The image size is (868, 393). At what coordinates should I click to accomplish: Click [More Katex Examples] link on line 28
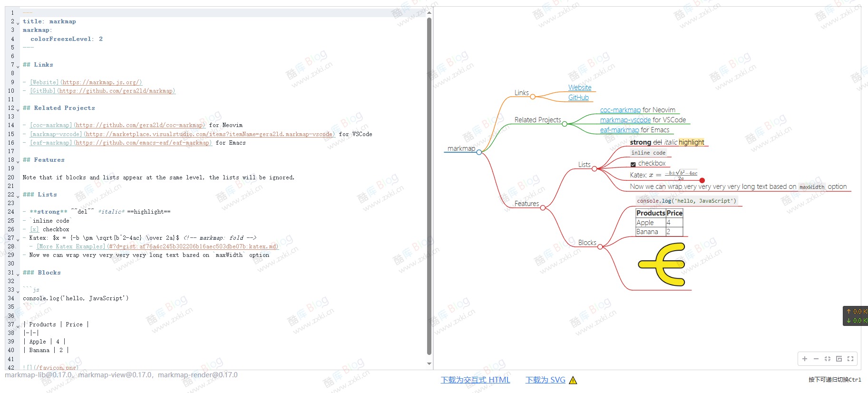pos(71,246)
